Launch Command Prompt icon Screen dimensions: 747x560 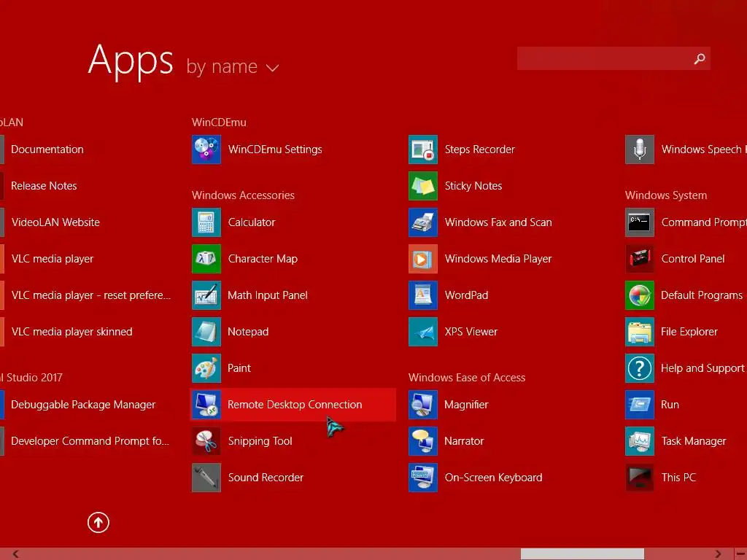point(640,222)
